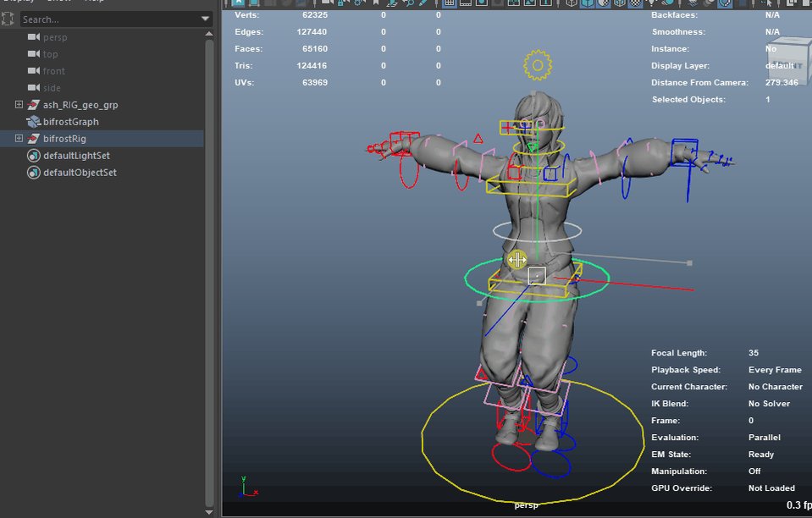Expand the bifrostRig node
The width and height of the screenshot is (812, 518).
click(x=19, y=138)
